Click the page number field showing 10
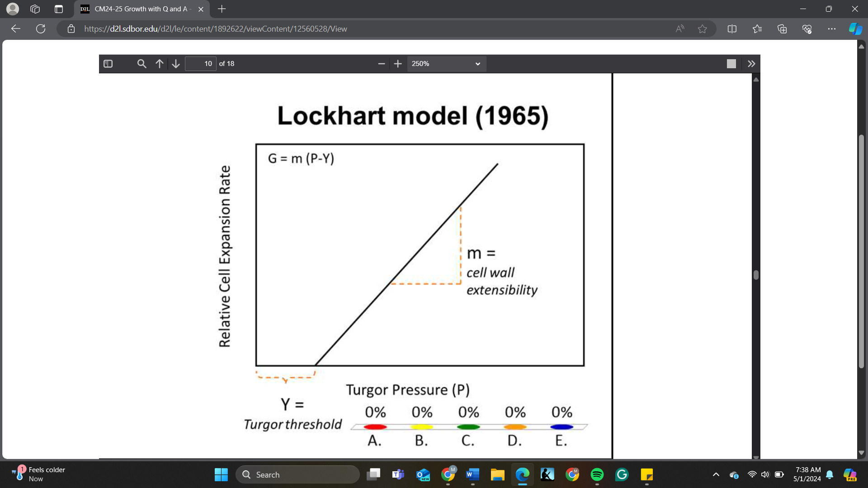 pyautogui.click(x=201, y=64)
